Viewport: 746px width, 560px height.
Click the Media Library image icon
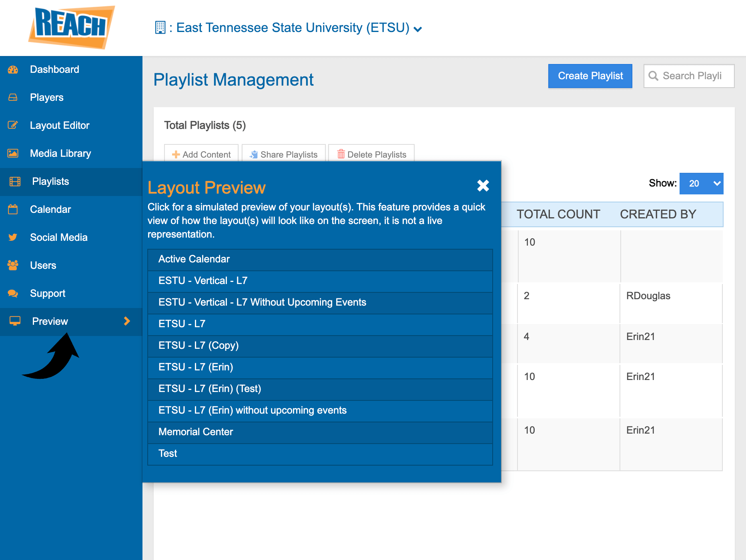[13, 153]
